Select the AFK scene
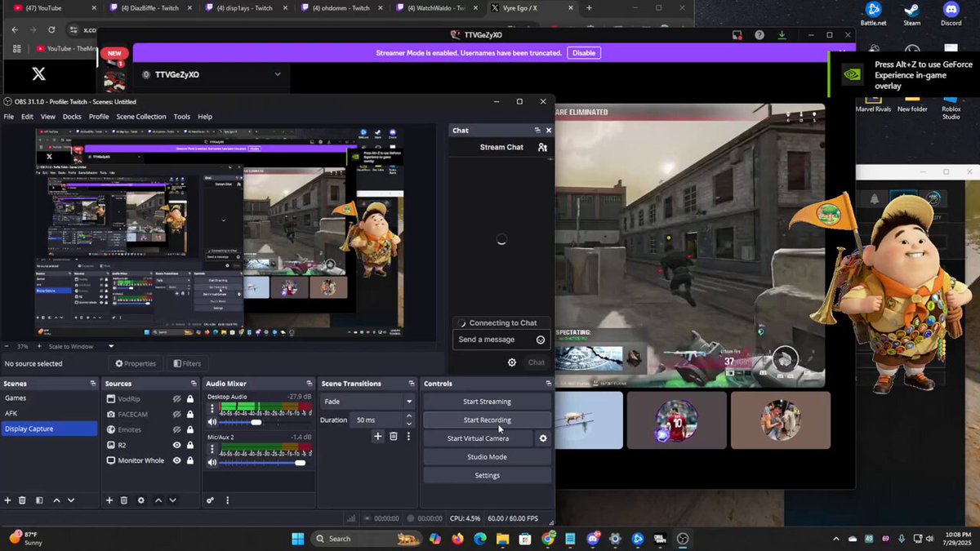Viewport: 980px width, 551px height. coord(50,413)
